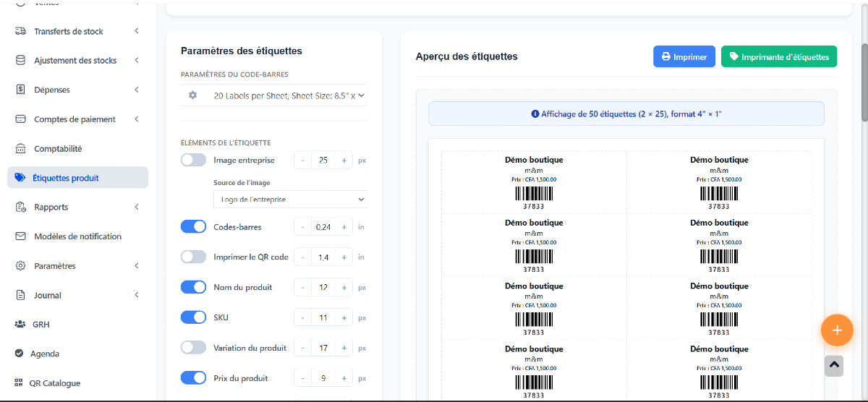Decrease the Image entreprise size with minus
The height and width of the screenshot is (402, 868).
pyautogui.click(x=302, y=161)
